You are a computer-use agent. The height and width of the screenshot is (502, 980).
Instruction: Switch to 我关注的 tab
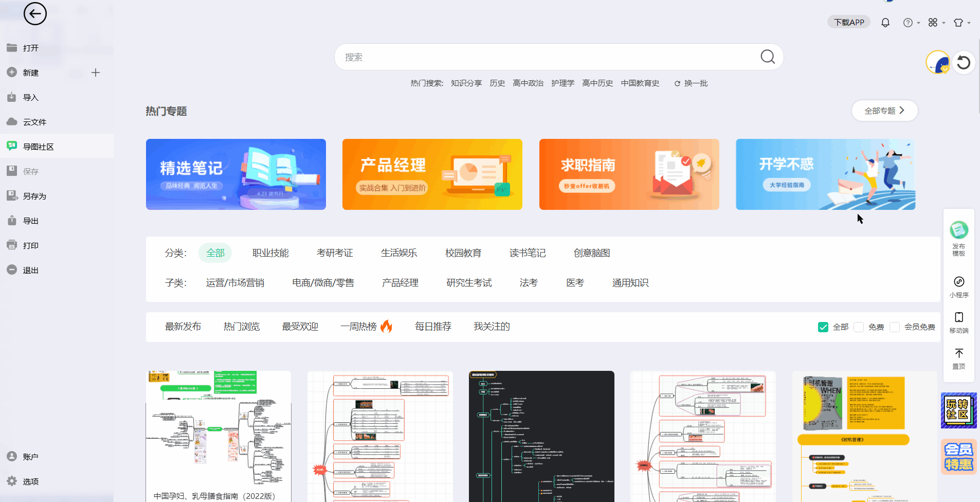(492, 327)
